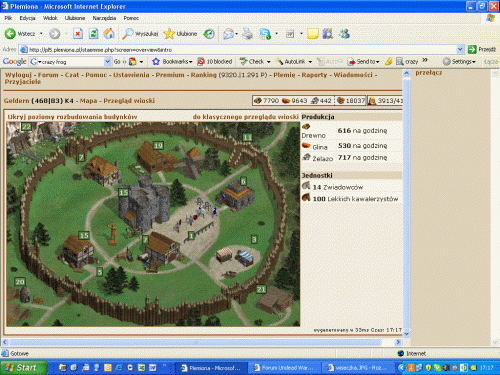The height and width of the screenshot is (375, 500).
Task: Toggle the 10 blocked popup blocker
Action: pyautogui.click(x=215, y=62)
